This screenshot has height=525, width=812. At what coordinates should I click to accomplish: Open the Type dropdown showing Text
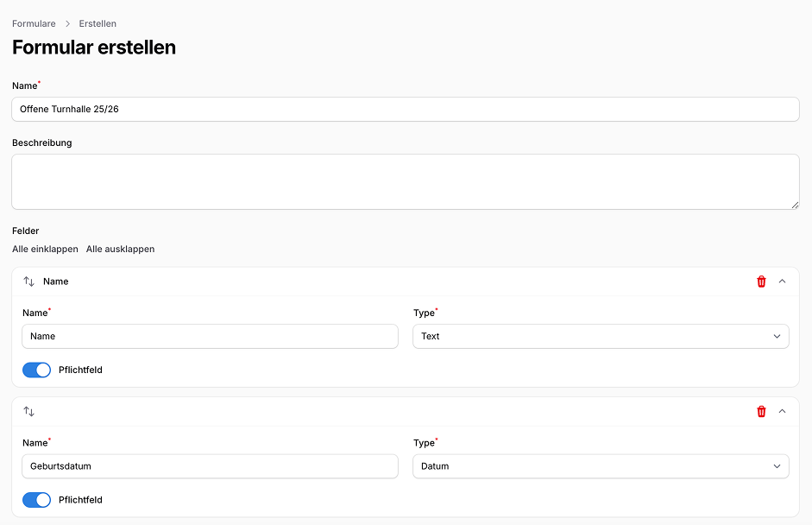tap(601, 336)
